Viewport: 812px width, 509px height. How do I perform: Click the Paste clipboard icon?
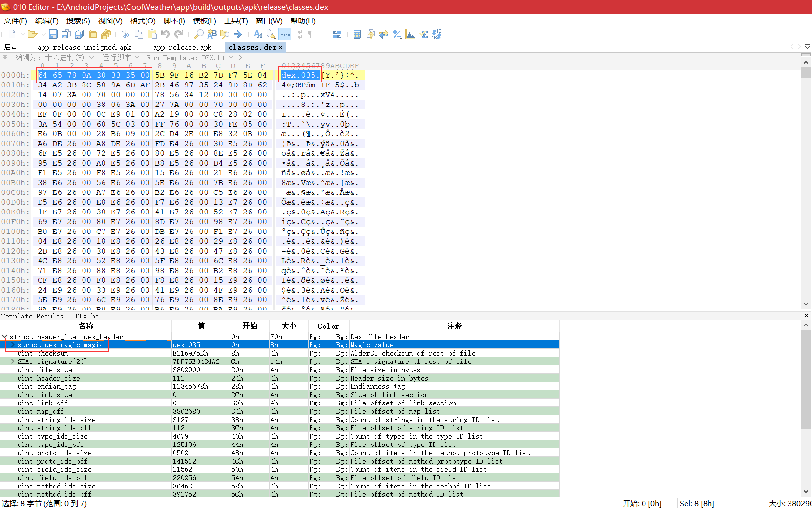[x=152, y=34]
